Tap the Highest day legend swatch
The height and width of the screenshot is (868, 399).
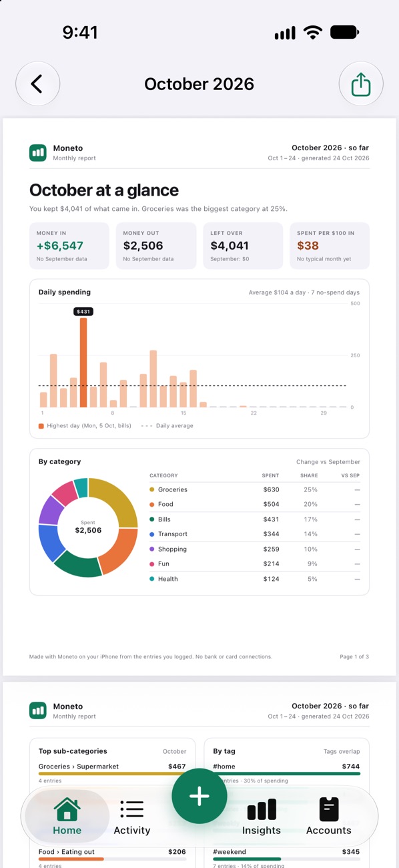[41, 426]
